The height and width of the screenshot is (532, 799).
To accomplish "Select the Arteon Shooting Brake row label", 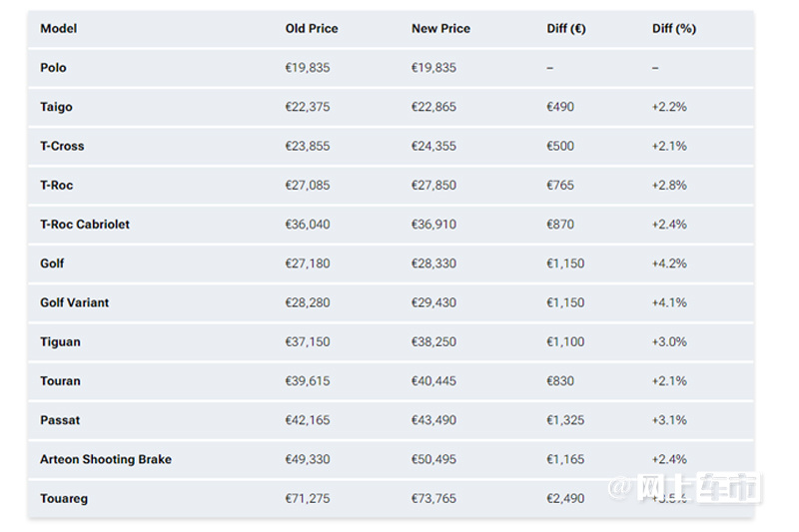I will tap(106, 460).
